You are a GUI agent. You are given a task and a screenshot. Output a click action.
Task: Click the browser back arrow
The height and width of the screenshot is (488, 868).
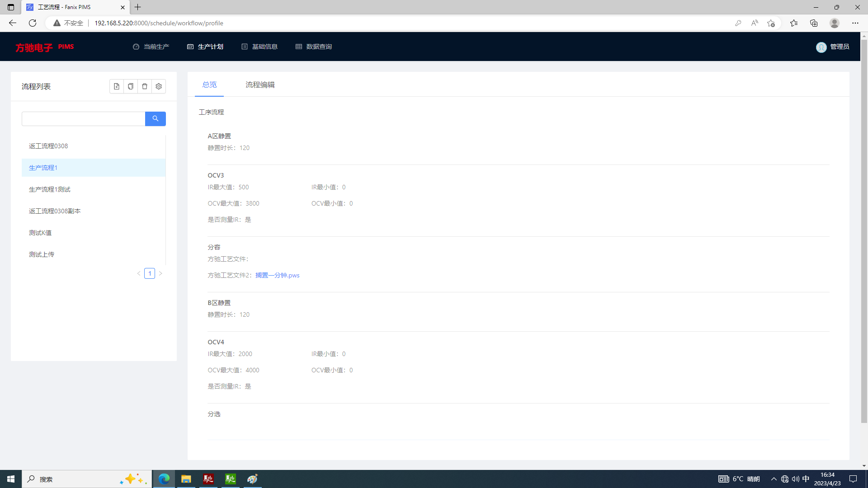(13, 23)
